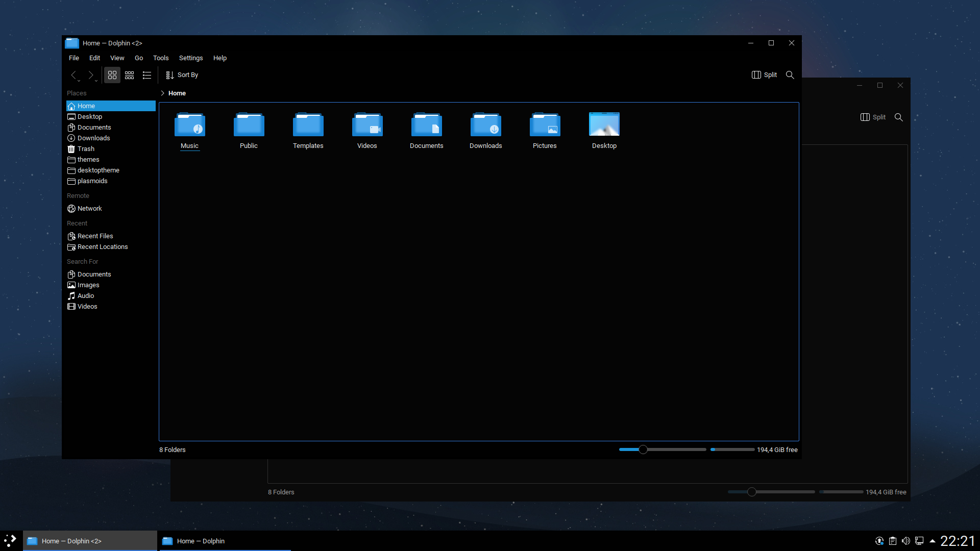Screen dimensions: 980x551
Task: Open the View menu
Action: pyautogui.click(x=117, y=58)
